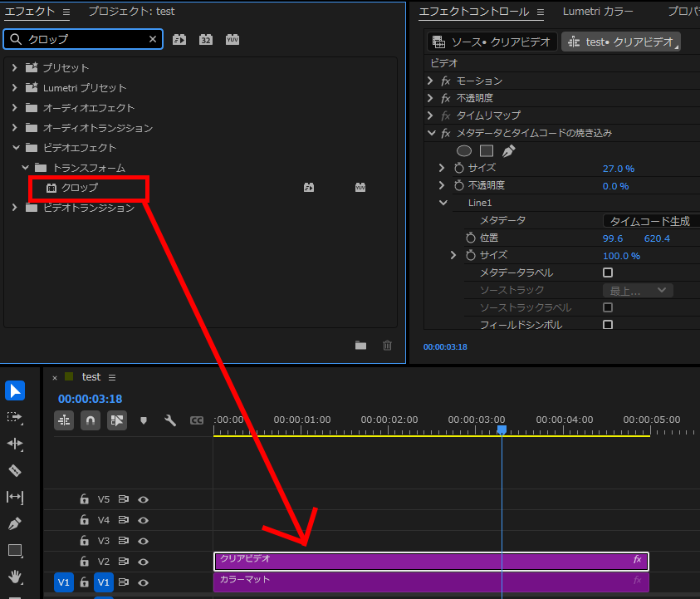700x599 pixels.
Task: Click the 27.0 % サイズ value
Action: (619, 169)
